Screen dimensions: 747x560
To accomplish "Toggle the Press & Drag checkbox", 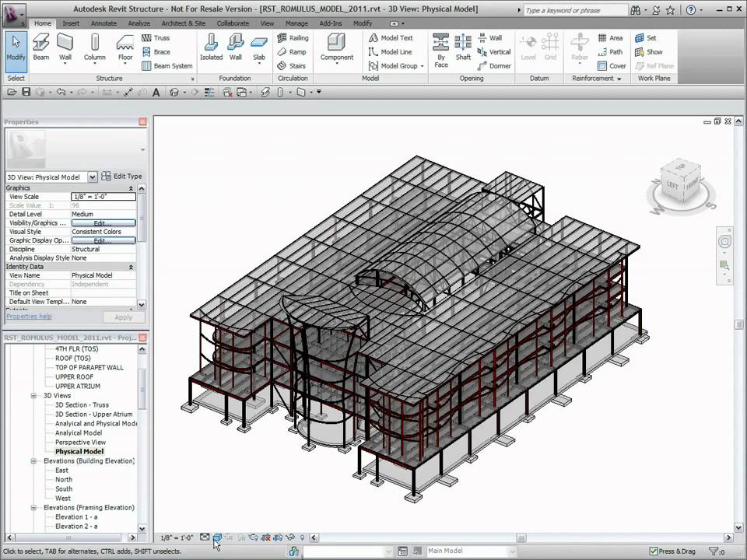I will click(654, 551).
